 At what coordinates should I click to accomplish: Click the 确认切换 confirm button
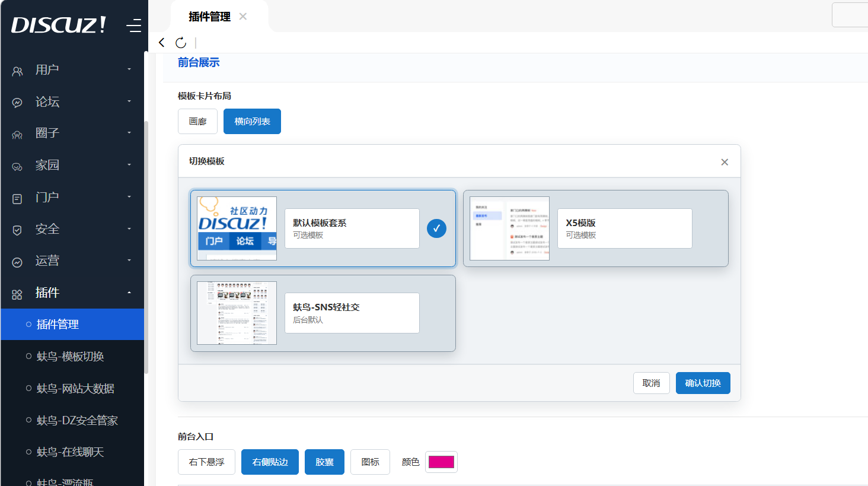pyautogui.click(x=703, y=383)
